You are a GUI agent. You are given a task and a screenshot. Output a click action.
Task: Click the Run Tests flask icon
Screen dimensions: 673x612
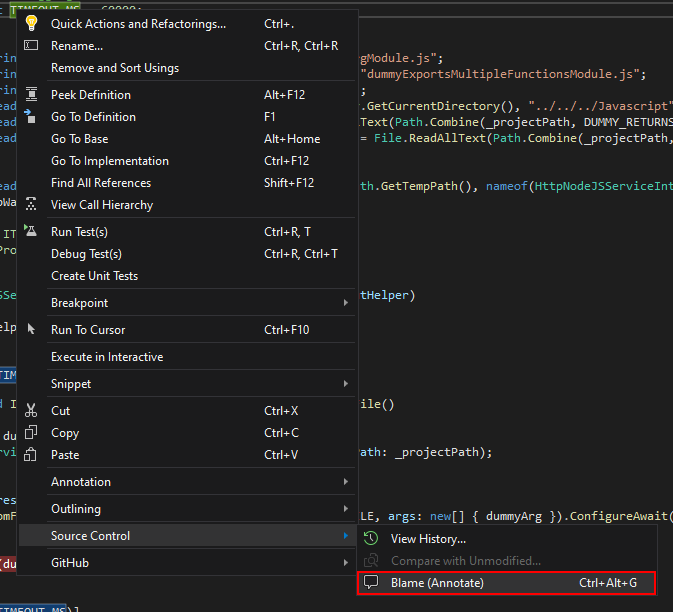(30, 230)
